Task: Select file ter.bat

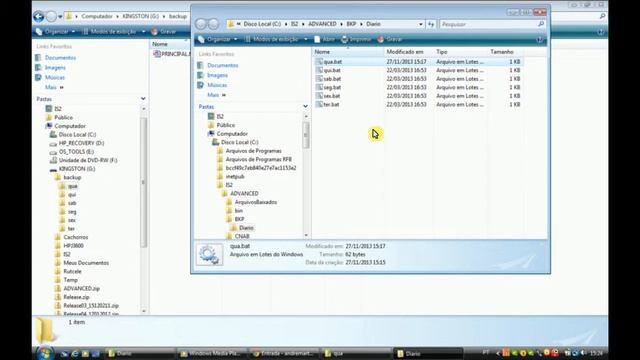Action: tap(331, 104)
